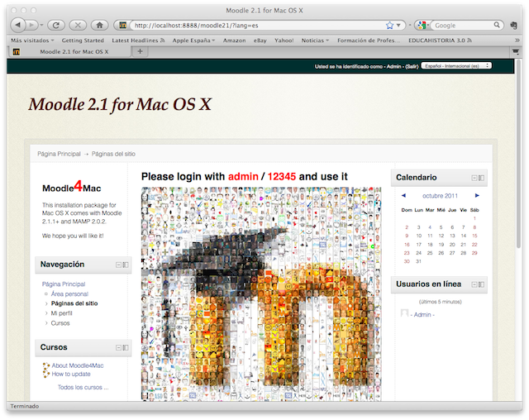Go to previous month in calendar
This screenshot has height=420, width=529.
[403, 196]
